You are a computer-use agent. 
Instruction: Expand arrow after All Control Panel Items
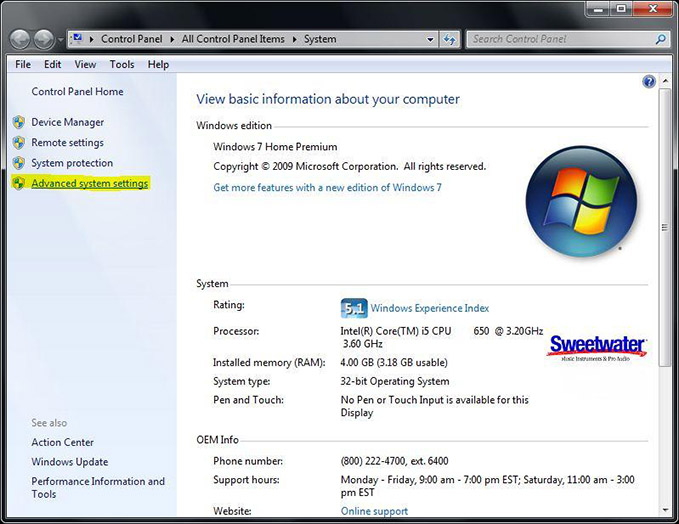coord(294,39)
